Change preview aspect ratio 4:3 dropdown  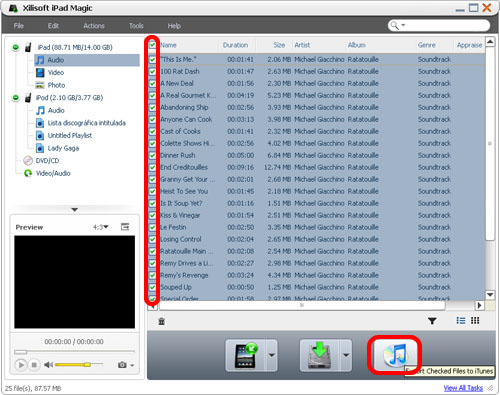[101, 227]
